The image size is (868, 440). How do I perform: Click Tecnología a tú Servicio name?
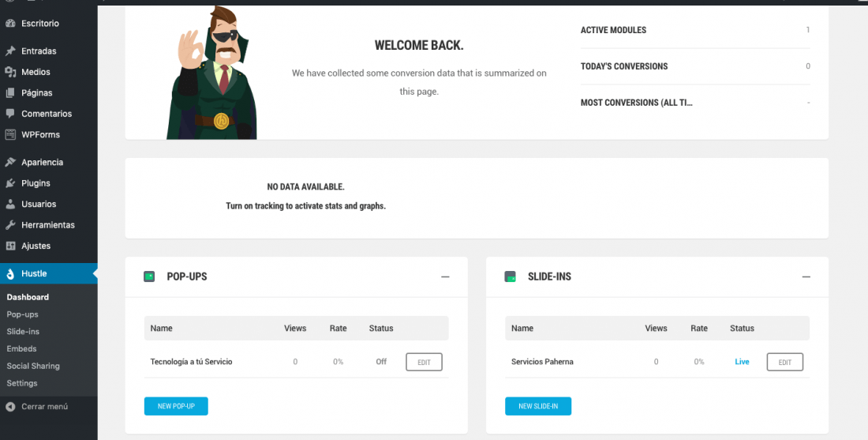192,362
